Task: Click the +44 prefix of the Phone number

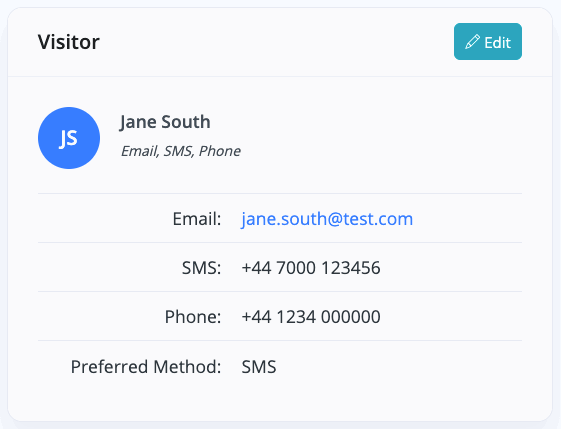Action: [x=256, y=317]
